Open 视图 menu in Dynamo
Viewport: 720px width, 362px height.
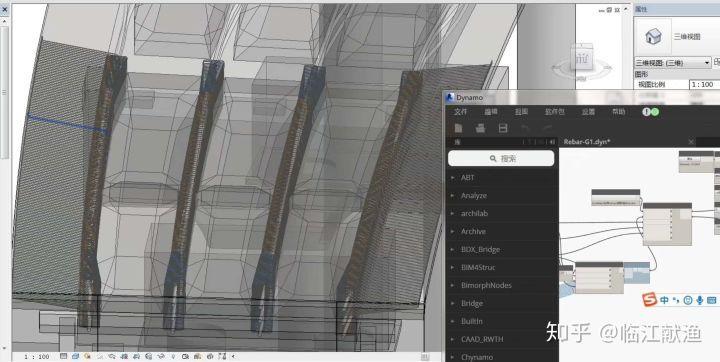click(x=521, y=112)
